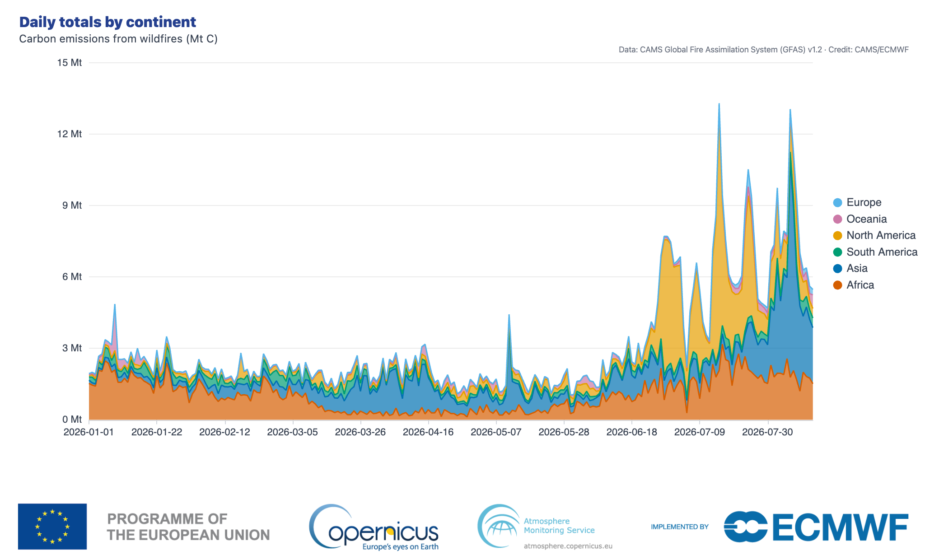Click the 2026-07-30 x-axis date label
The width and height of the screenshot is (925, 560).
pos(767,432)
